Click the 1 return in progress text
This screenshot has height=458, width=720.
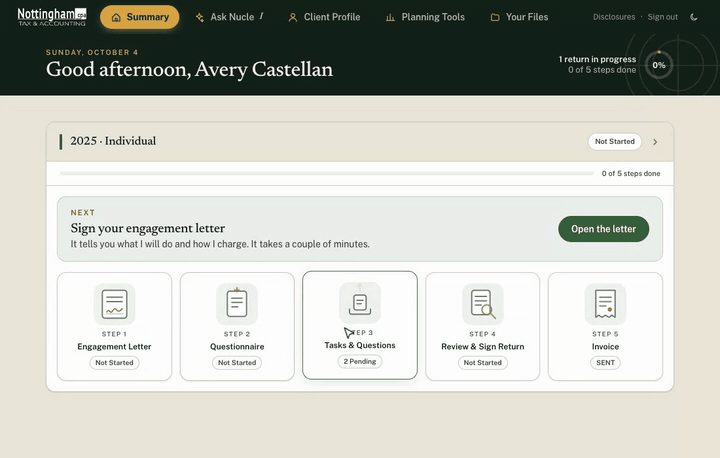[x=597, y=59]
